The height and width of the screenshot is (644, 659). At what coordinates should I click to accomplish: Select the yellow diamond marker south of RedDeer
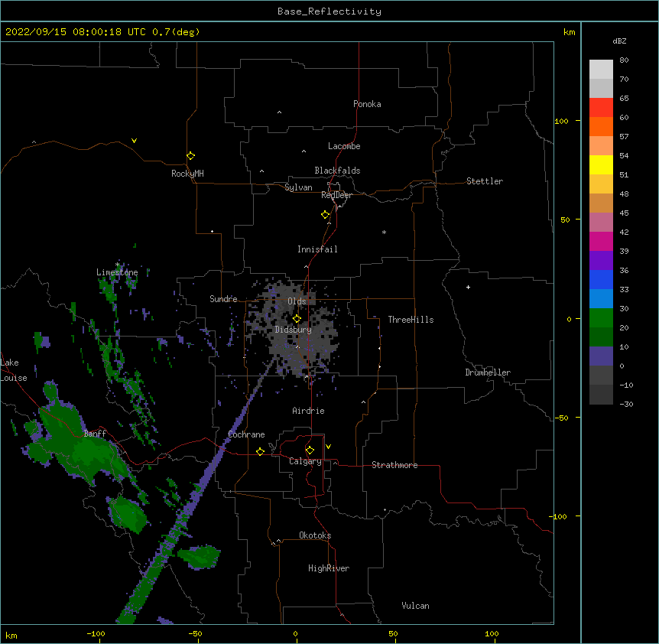[x=325, y=215]
